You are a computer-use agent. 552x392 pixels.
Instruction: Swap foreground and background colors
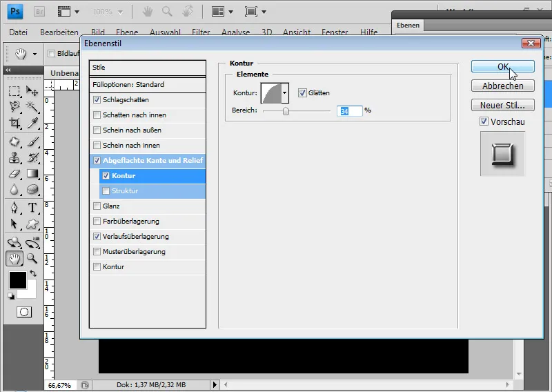pos(33,273)
